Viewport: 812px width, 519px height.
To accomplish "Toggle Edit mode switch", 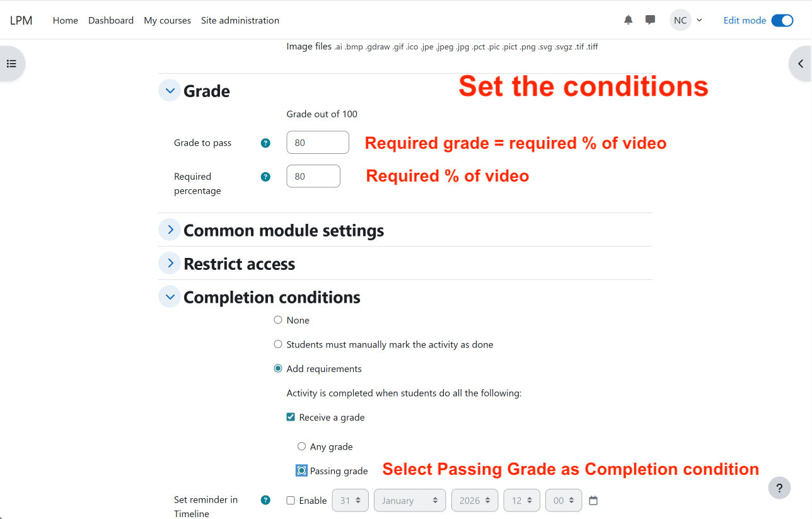I will pos(782,20).
